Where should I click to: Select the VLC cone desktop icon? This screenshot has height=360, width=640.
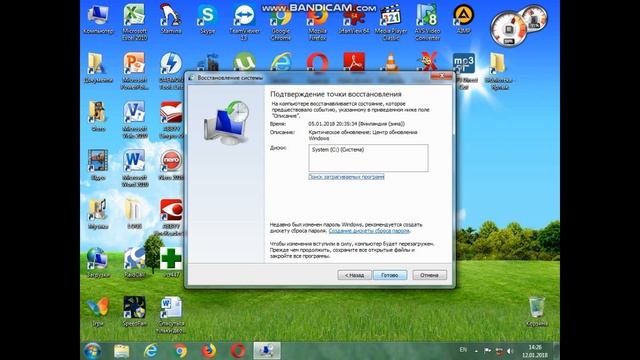[391, 63]
